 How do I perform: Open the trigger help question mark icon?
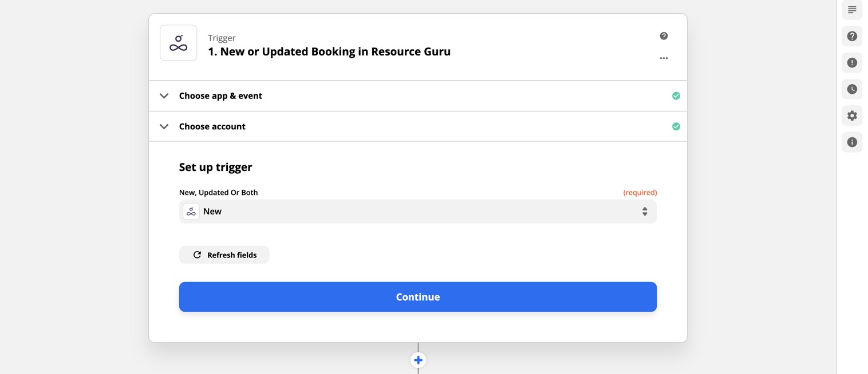[x=664, y=36]
